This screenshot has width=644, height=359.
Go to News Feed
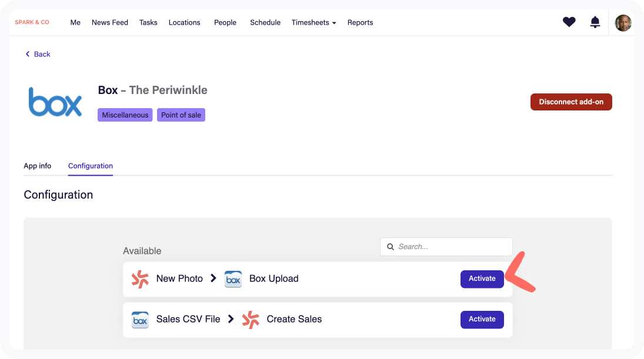(109, 22)
